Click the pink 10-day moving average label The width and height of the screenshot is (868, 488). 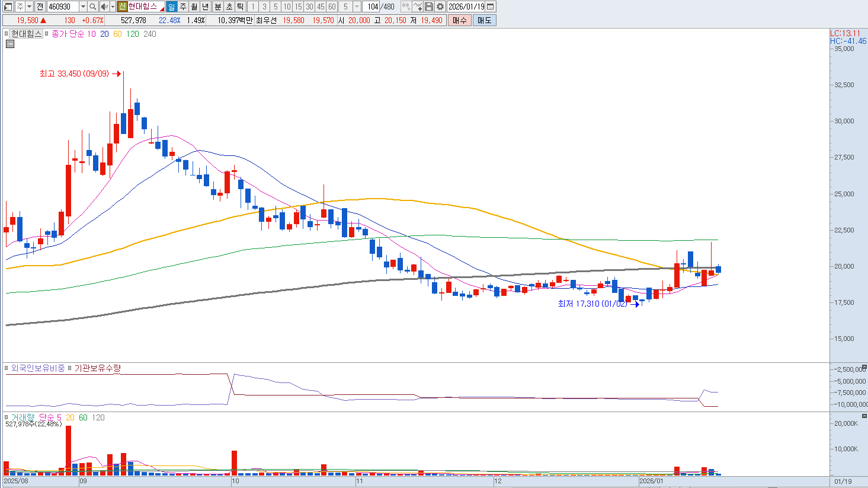pyautogui.click(x=91, y=34)
